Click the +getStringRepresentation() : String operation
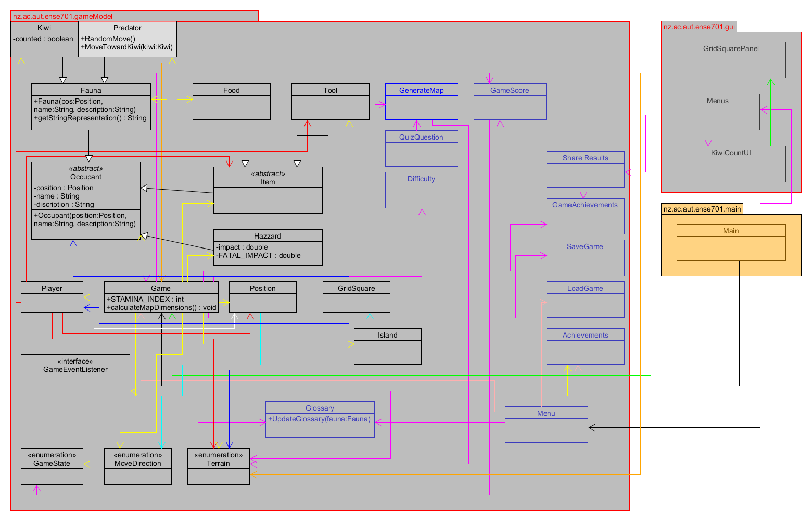The image size is (812, 521). tap(90, 118)
